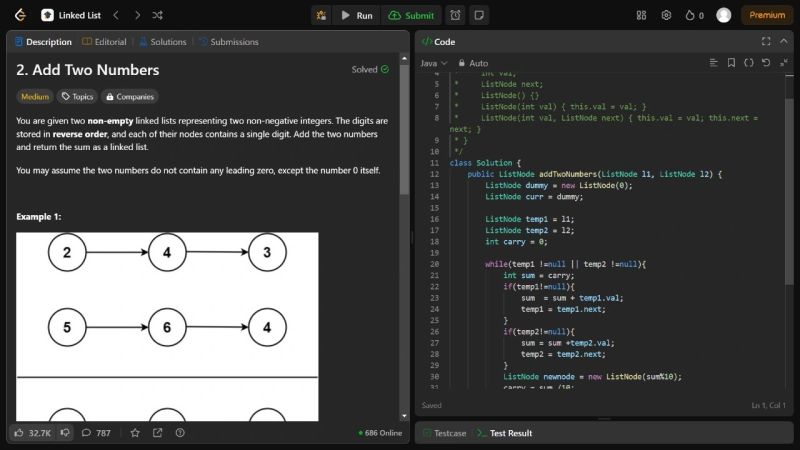800x450 pixels.
Task: Click the Solved status indicator
Action: pos(370,69)
